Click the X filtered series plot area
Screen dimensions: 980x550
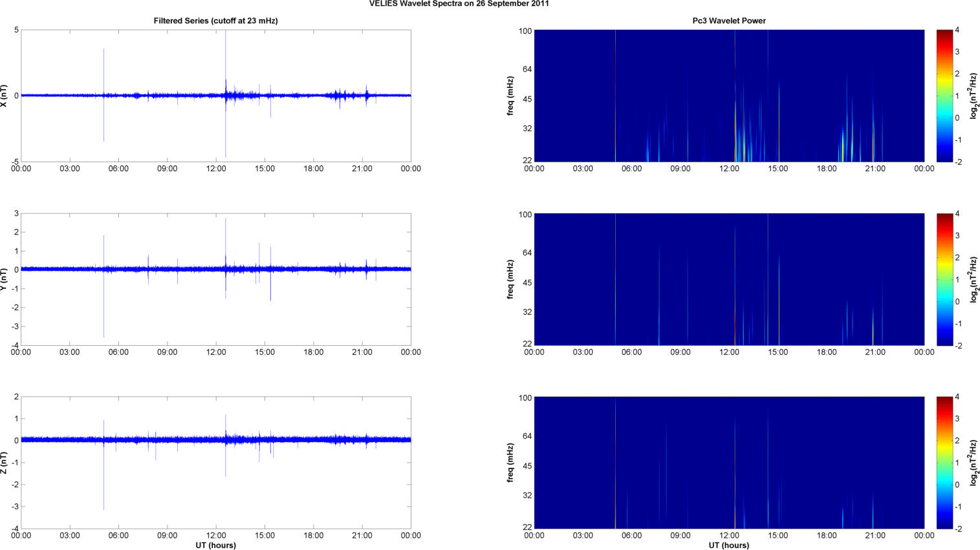pyautogui.click(x=216, y=96)
